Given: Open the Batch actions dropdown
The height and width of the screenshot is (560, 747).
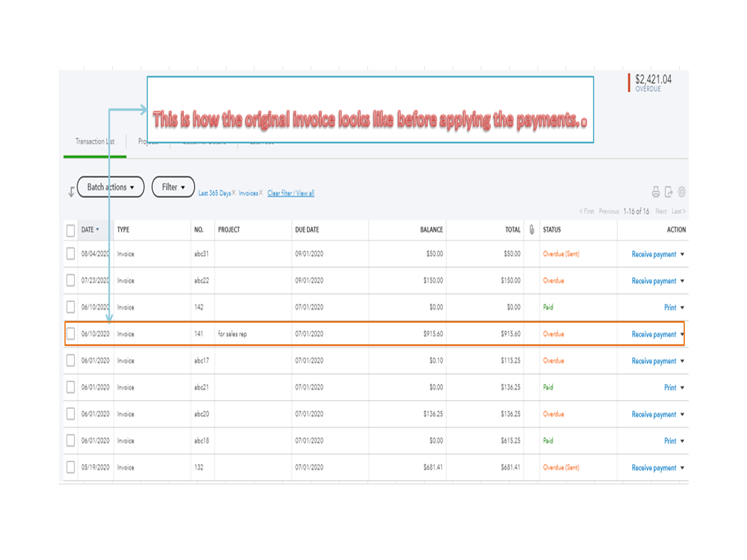Looking at the screenshot, I should [109, 187].
